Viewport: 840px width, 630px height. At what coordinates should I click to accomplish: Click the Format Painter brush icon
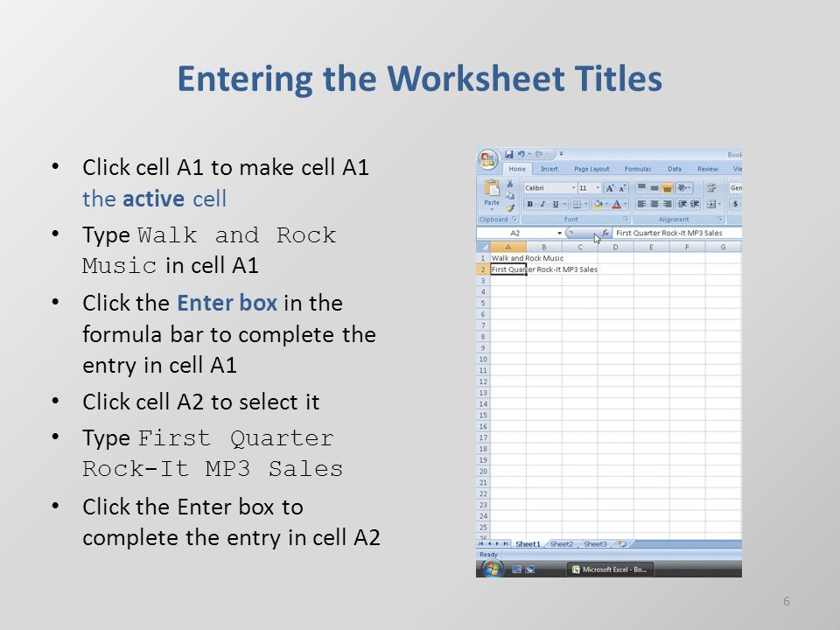pos(510,208)
